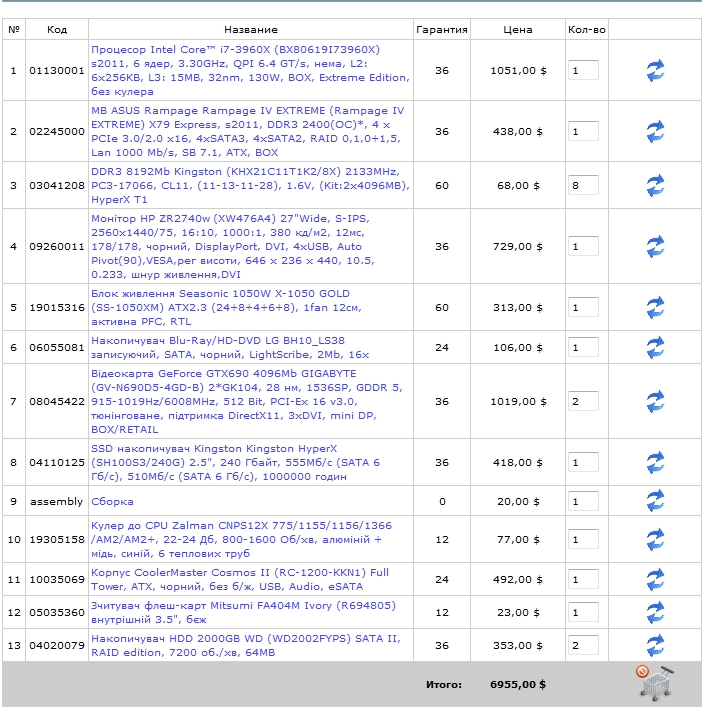Click quantity field for Kingston SSD row
The image size is (706, 708).
tap(583, 462)
